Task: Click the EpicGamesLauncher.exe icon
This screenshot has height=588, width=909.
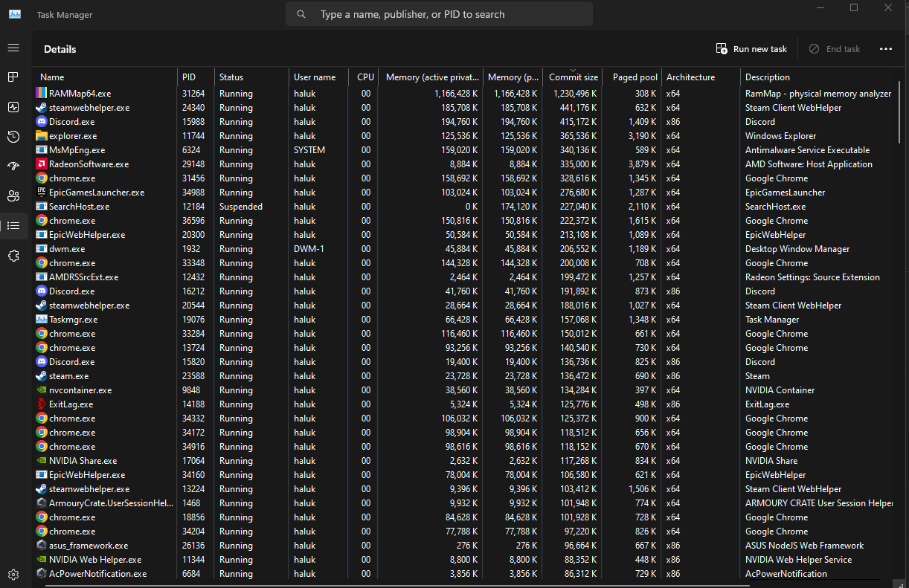Action: [x=42, y=193]
